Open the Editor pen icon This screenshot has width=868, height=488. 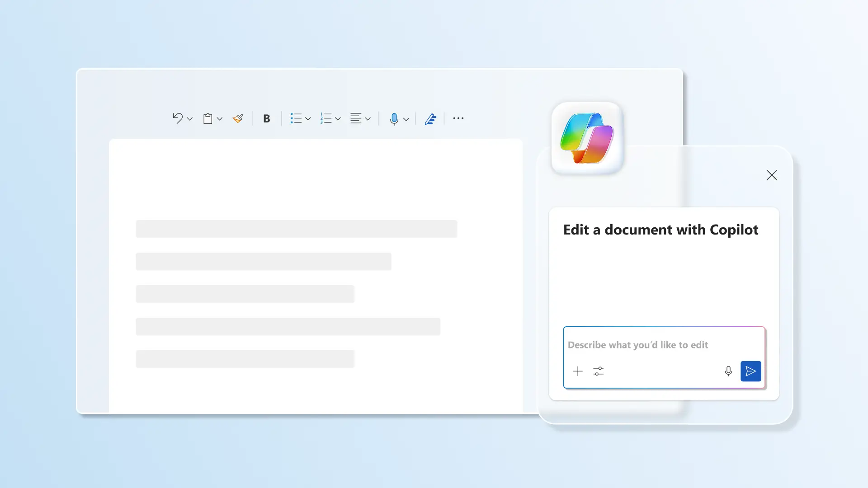(x=430, y=119)
